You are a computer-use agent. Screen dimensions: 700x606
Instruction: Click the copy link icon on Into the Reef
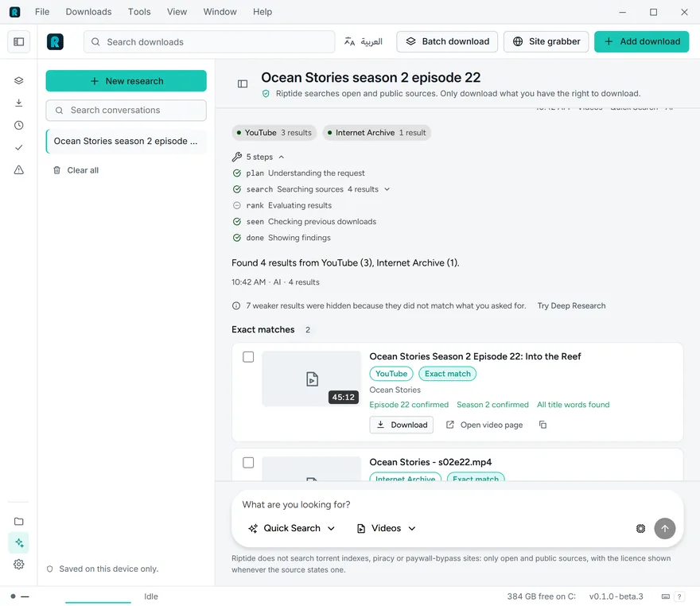click(542, 425)
